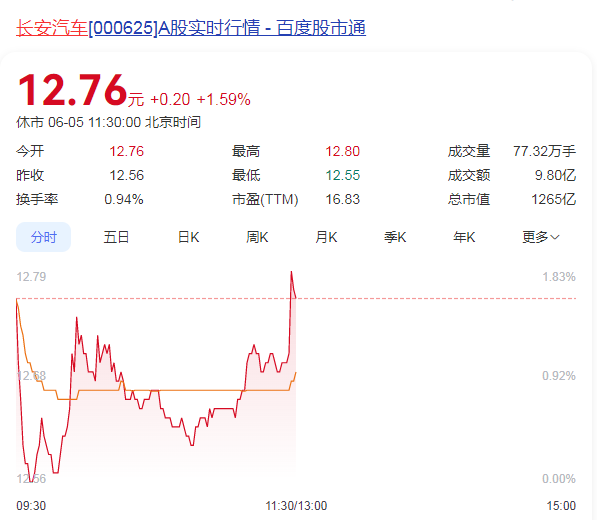
Task: Click the 11:30/13:00 time axis label
Action: (x=296, y=506)
